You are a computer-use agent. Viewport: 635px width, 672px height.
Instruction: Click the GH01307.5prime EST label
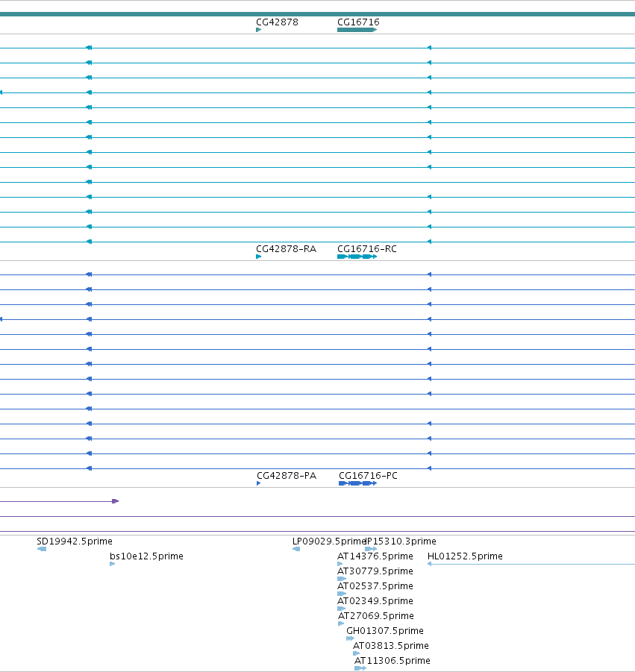(385, 630)
